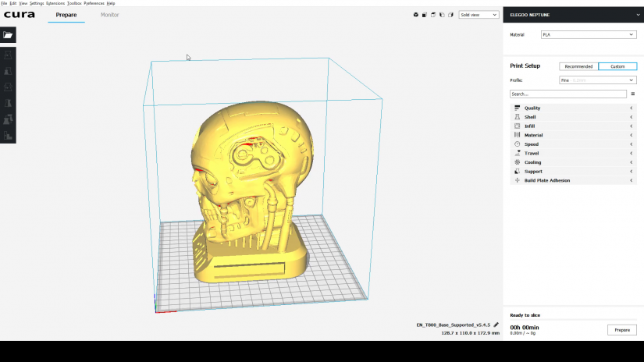Switch to the Prepare tab
644x362 pixels.
pos(66,15)
